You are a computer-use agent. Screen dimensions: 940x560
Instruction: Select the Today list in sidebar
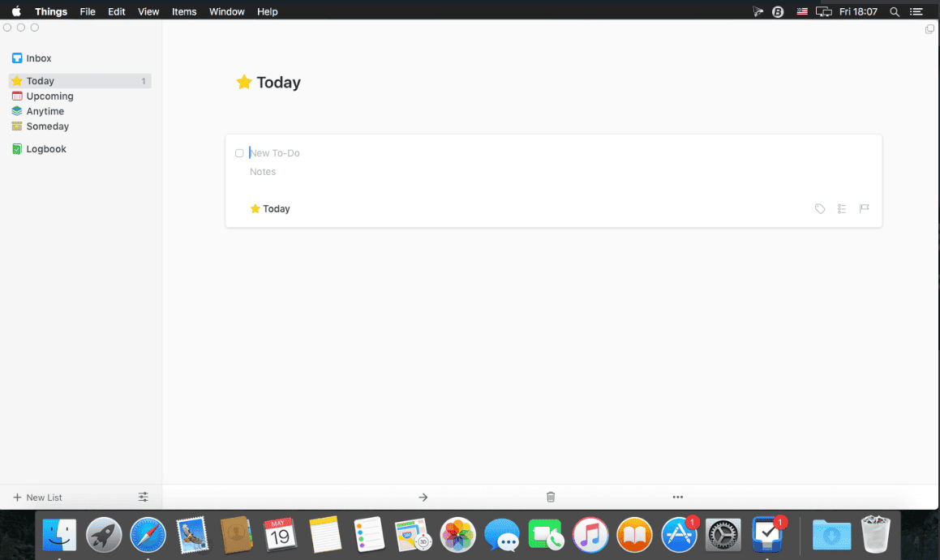[79, 81]
